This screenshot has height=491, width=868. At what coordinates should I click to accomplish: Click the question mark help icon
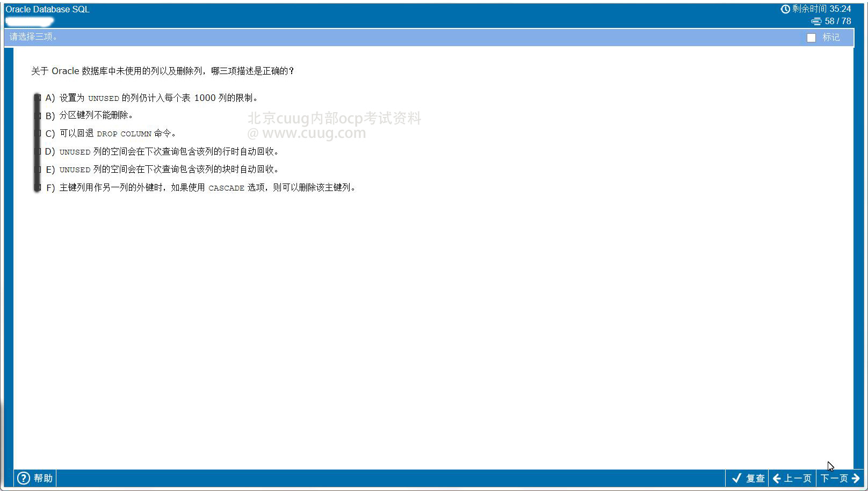pos(24,478)
